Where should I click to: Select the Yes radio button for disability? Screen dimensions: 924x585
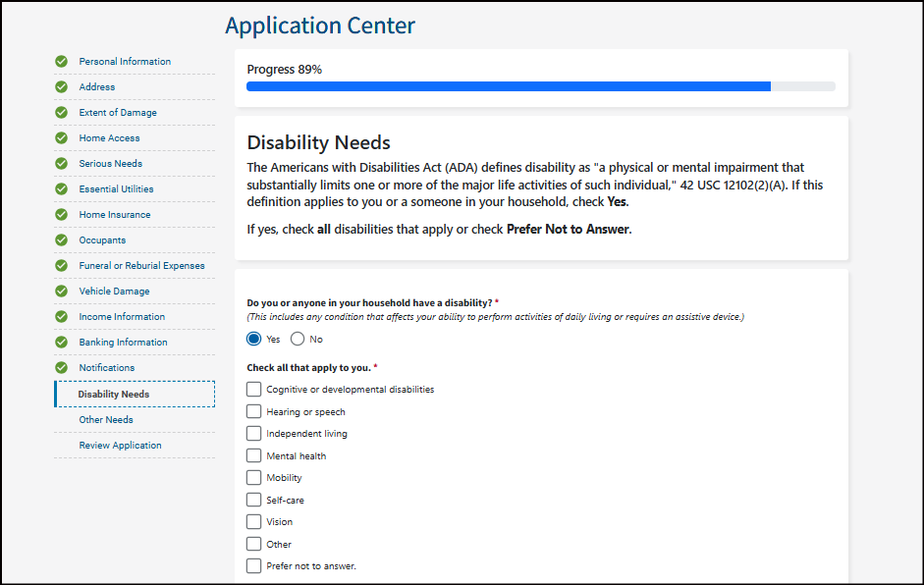[x=254, y=340]
